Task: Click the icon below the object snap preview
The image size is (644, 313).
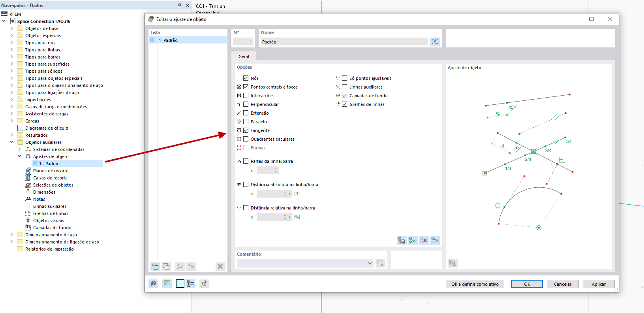Action: pyautogui.click(x=452, y=263)
